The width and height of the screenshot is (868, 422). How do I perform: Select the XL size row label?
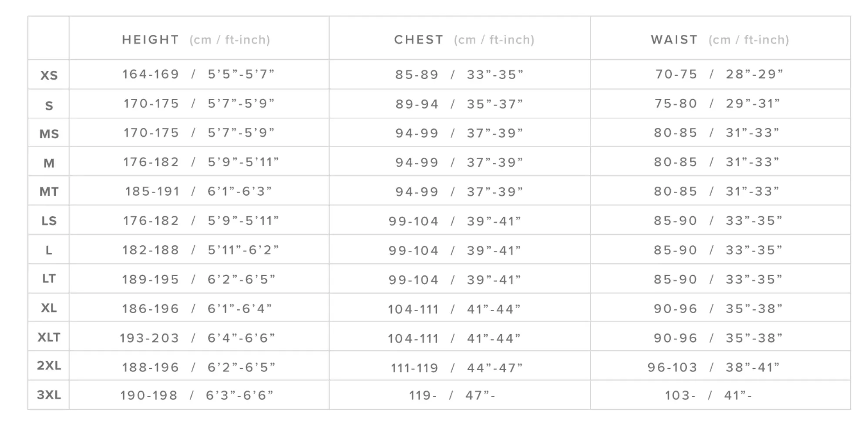[x=49, y=308]
